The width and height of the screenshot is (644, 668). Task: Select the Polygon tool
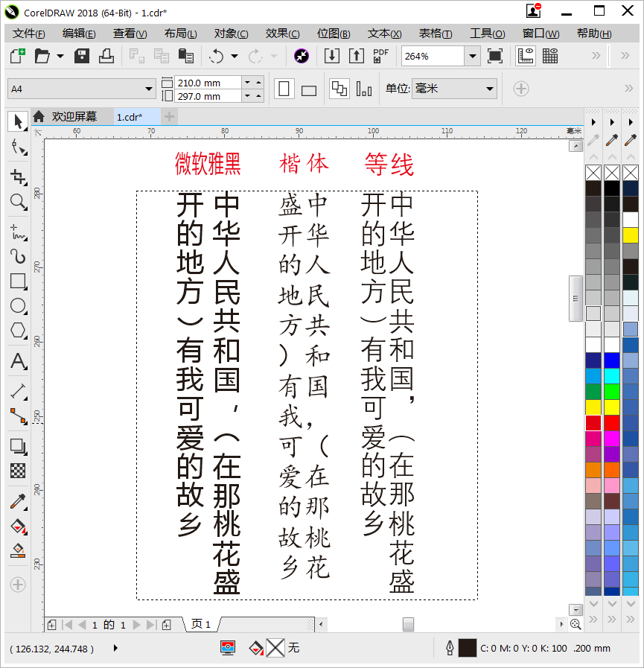(x=18, y=331)
